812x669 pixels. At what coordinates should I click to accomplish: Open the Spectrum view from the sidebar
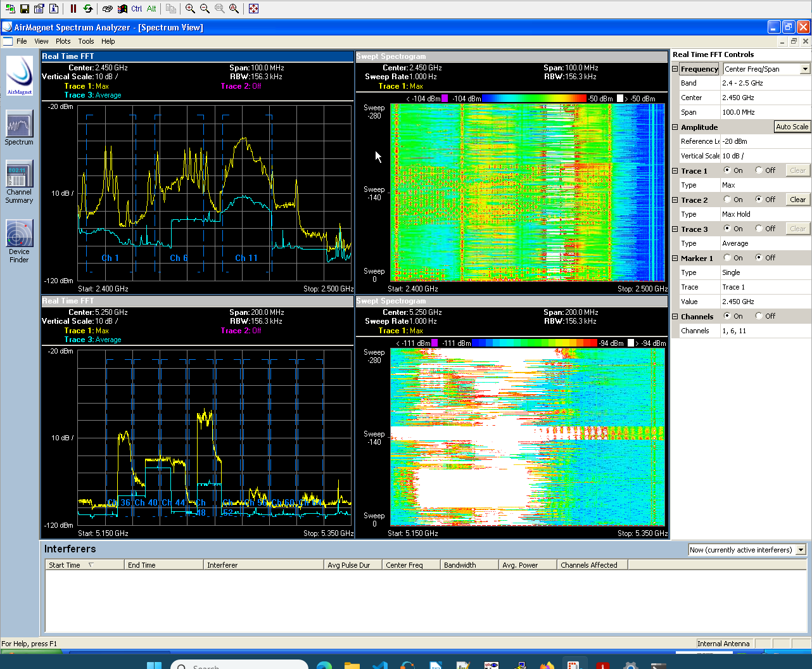click(19, 127)
